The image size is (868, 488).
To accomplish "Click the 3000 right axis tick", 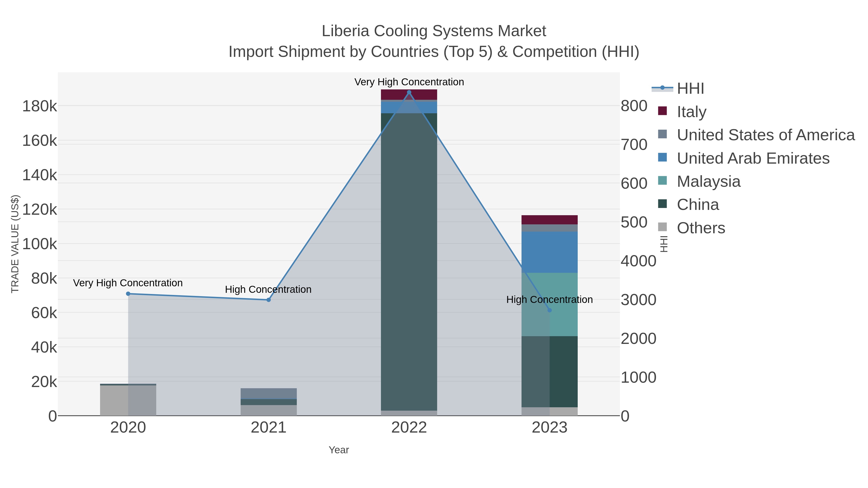I will click(x=638, y=300).
